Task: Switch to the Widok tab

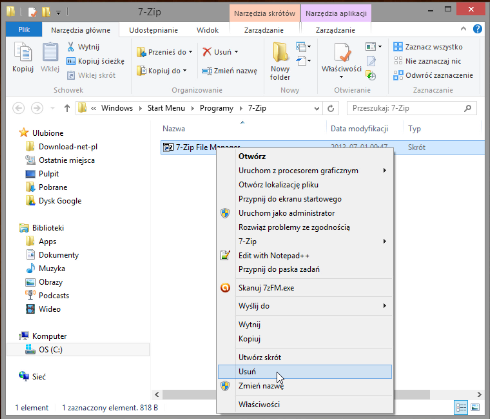Action: [207, 30]
